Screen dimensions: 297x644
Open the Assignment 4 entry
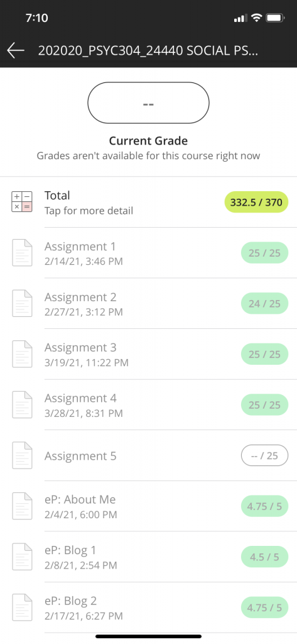[148, 405]
